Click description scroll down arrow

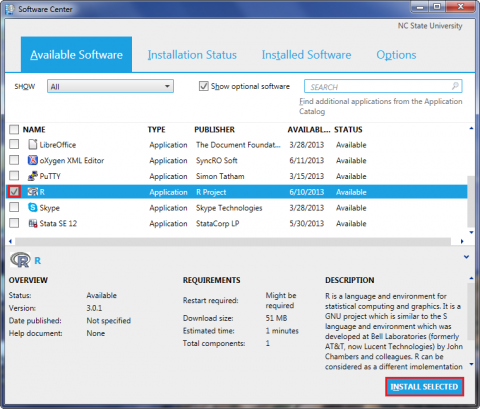click(471, 364)
